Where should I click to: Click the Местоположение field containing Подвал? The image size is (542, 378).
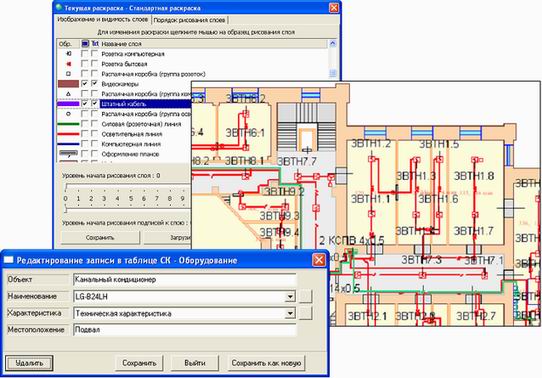pos(185,330)
